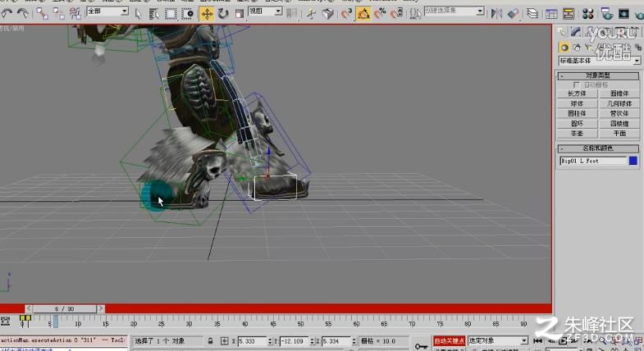644x351 pixels.
Task: Click the Z coordinate field 5.334
Action: click(336, 341)
